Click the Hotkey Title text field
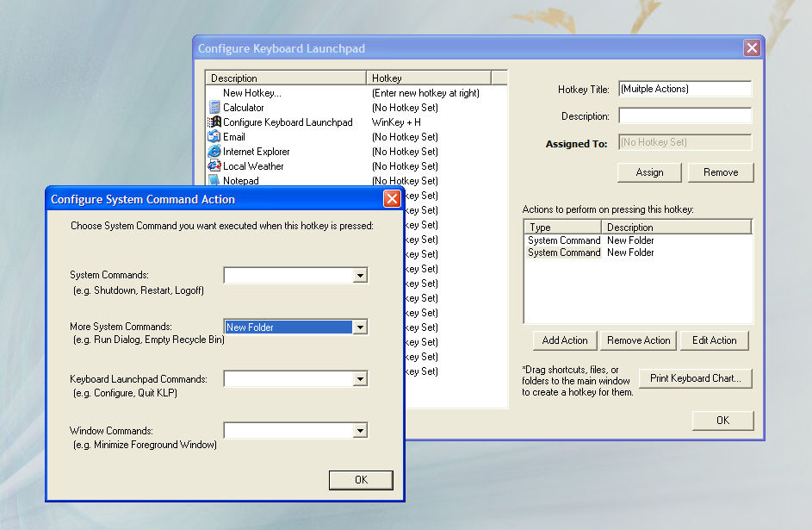 pyautogui.click(x=685, y=89)
